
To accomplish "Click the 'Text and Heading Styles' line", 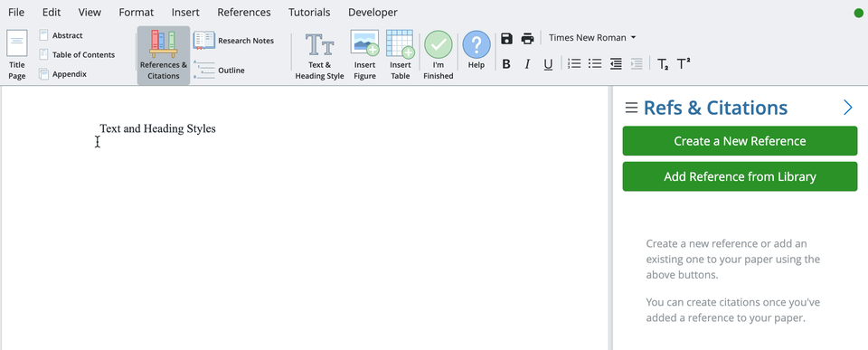I will coord(157,128).
